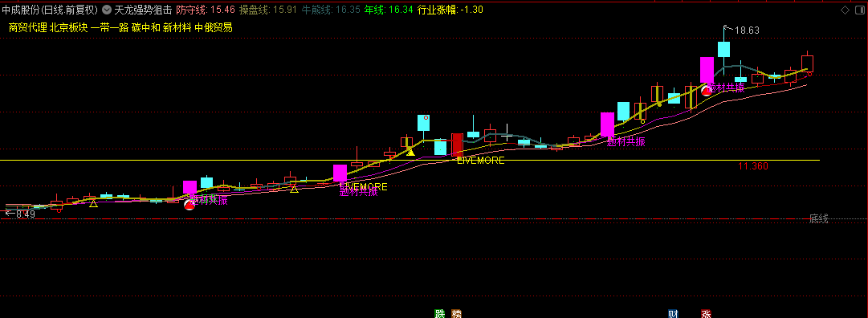
Task: Click the indicator name 天龙强势狙击
Action: pos(143,10)
